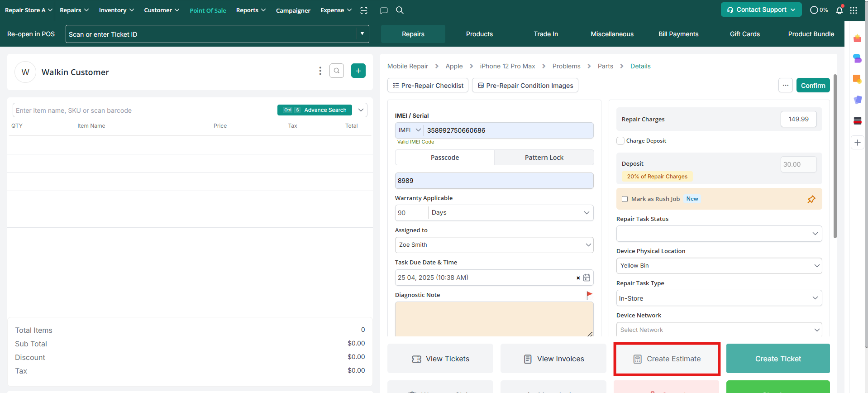This screenshot has height=393, width=868.
Task: Switch to Pattern Lock option
Action: click(x=544, y=158)
